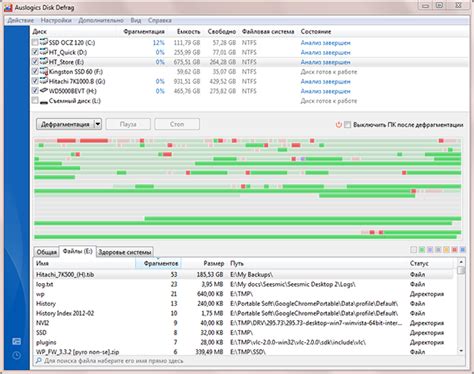Screen dimensions: 474x374
Task: Open the Действие menu
Action: click(x=20, y=20)
